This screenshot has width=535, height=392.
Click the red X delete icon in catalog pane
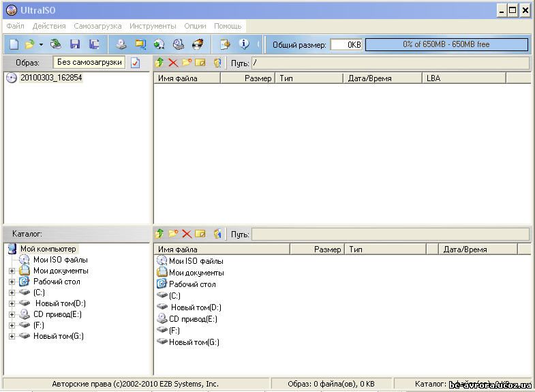coord(187,234)
